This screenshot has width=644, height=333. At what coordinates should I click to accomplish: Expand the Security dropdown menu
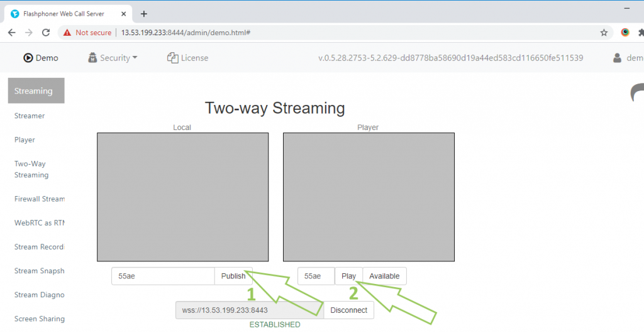(x=113, y=58)
